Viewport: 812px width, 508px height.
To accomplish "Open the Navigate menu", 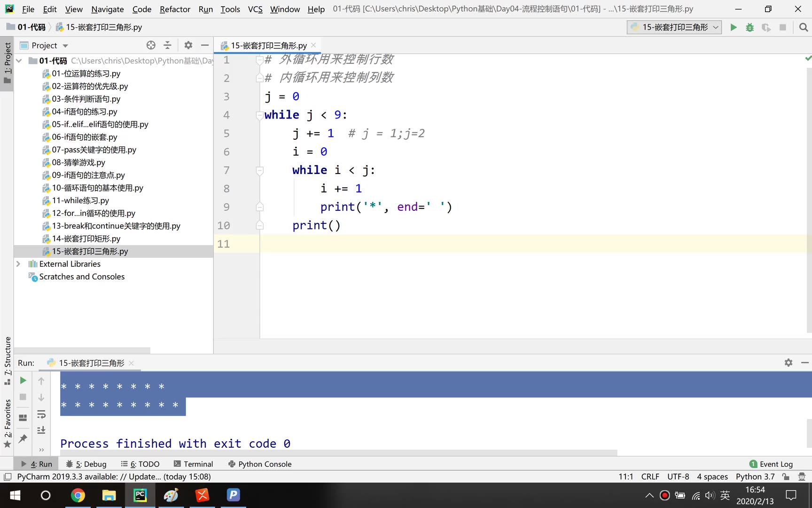I will pyautogui.click(x=107, y=9).
